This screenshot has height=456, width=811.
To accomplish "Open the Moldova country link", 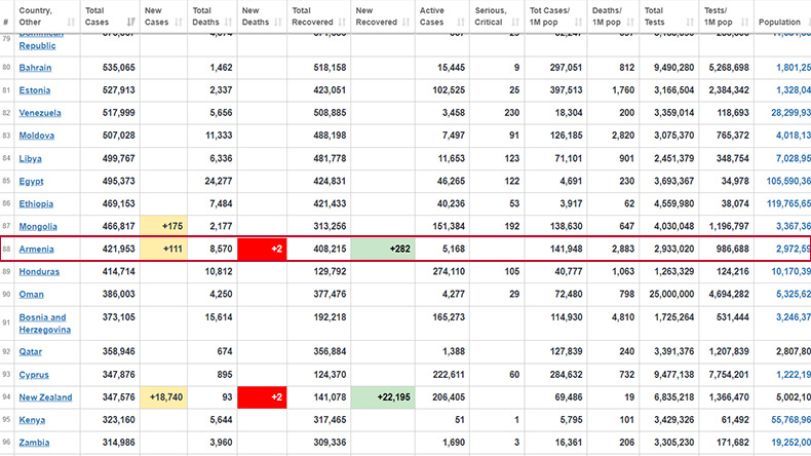I will pos(36,135).
